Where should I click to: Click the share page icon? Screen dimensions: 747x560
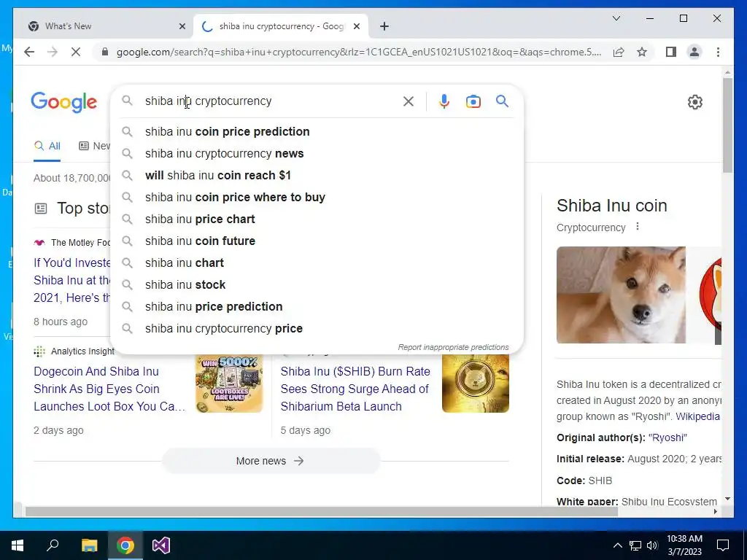[619, 52]
